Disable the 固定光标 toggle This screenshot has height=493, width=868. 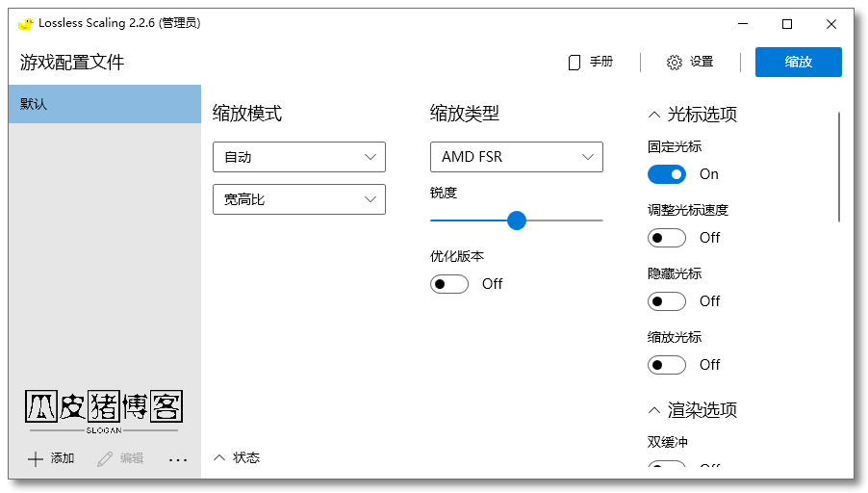pos(666,174)
